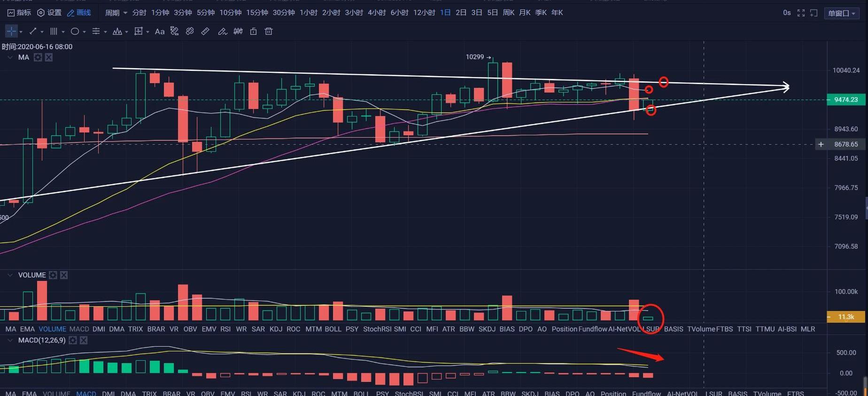Click the window popout icon beside fullscreen

814,13
